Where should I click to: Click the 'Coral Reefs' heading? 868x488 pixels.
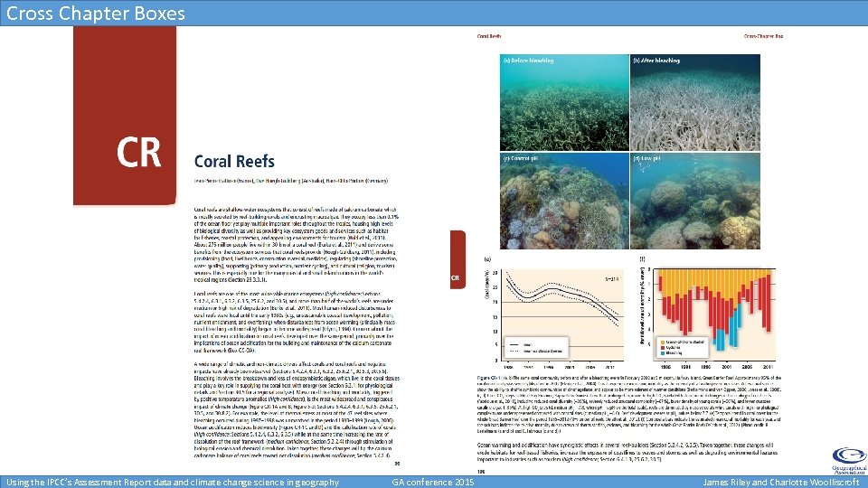tap(234, 161)
